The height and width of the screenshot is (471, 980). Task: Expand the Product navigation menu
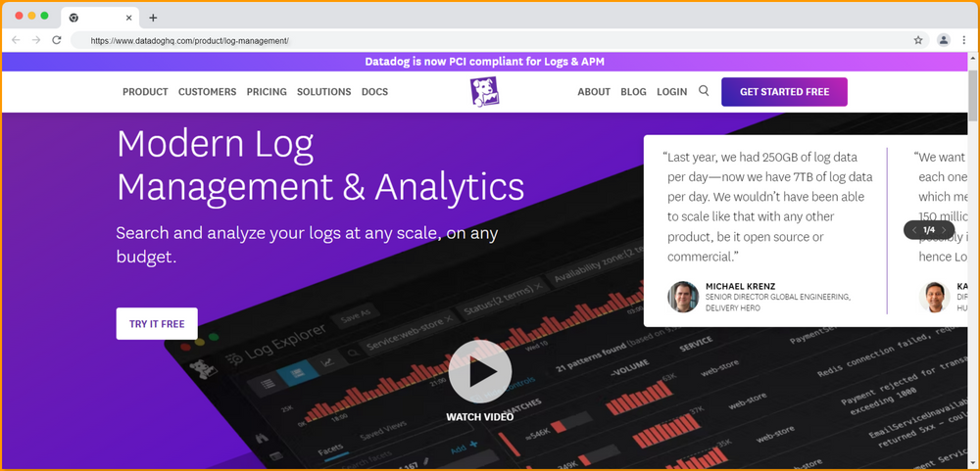[145, 92]
